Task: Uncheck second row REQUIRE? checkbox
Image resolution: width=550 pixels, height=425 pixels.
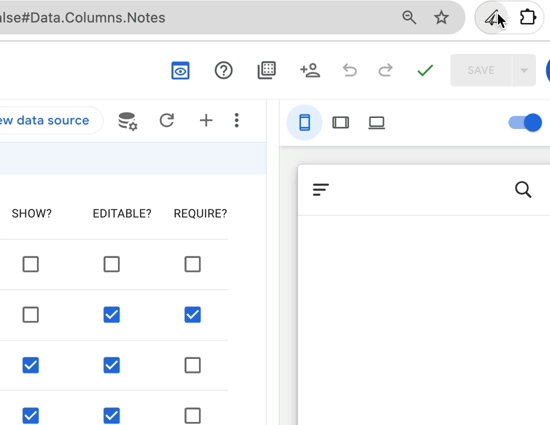Action: 193,315
